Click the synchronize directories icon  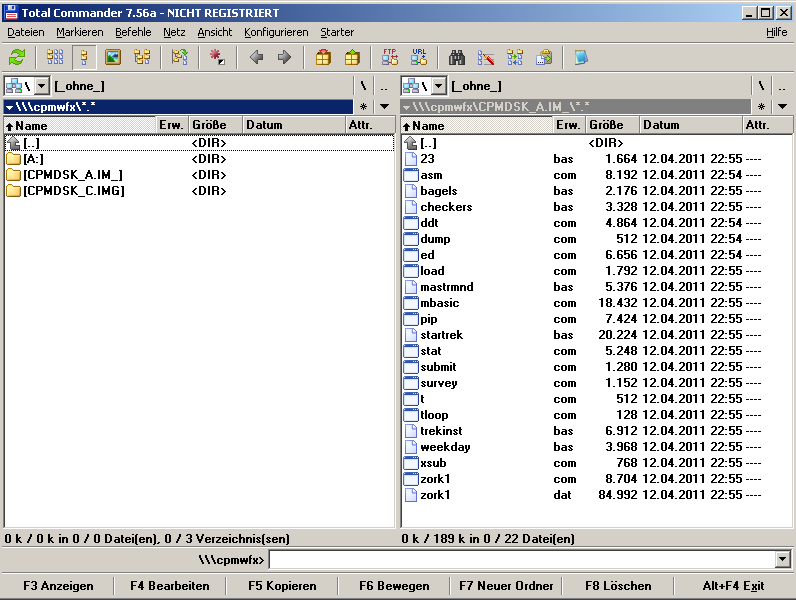515,57
